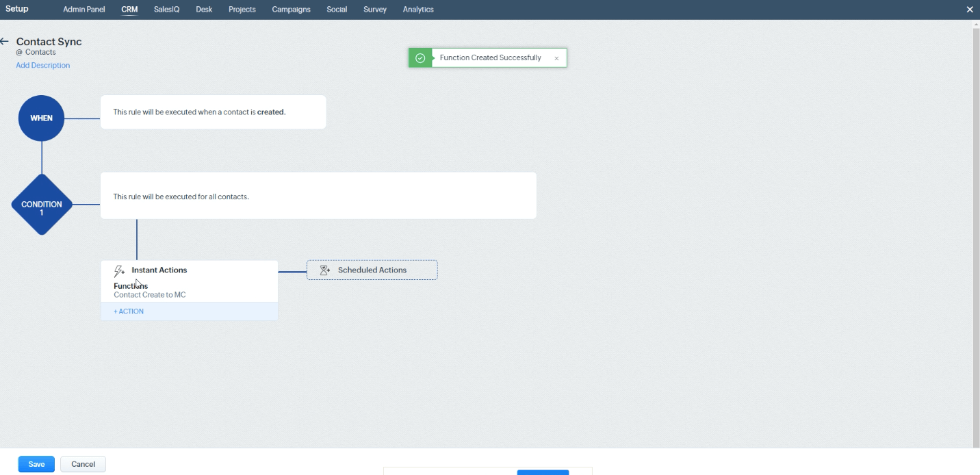Select the CONDITION 1 diamond node
Viewport: 980px width, 475px height.
pyautogui.click(x=41, y=205)
